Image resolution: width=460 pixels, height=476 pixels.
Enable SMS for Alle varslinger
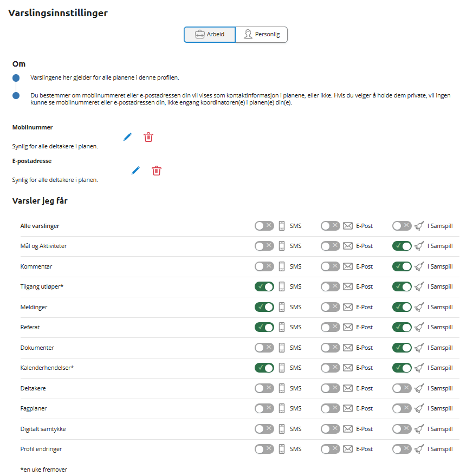pos(264,226)
